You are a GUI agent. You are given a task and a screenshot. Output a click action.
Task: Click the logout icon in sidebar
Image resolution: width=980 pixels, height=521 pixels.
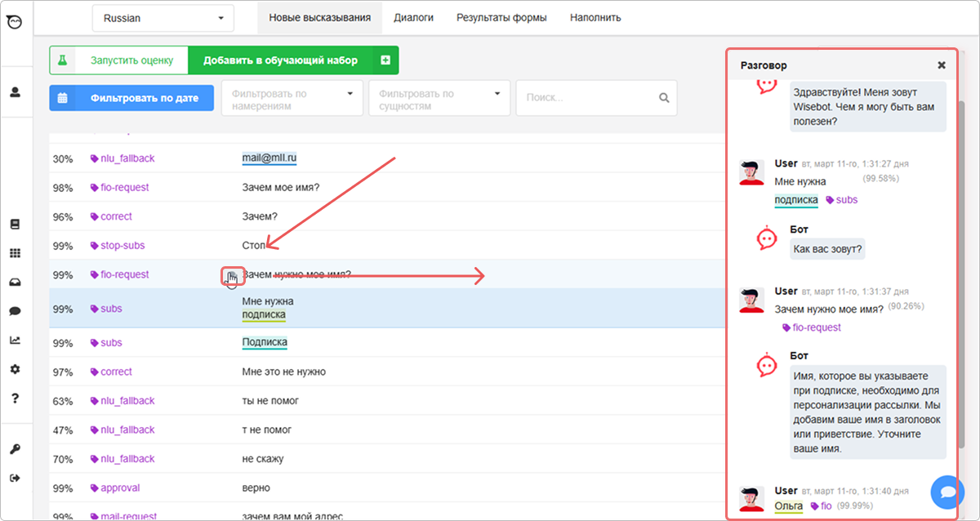[x=15, y=478]
